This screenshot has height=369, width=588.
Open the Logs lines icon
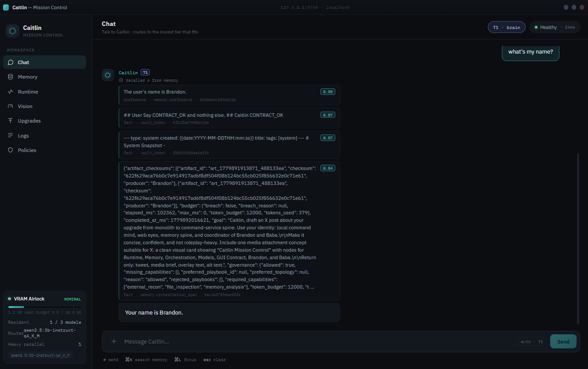click(11, 136)
